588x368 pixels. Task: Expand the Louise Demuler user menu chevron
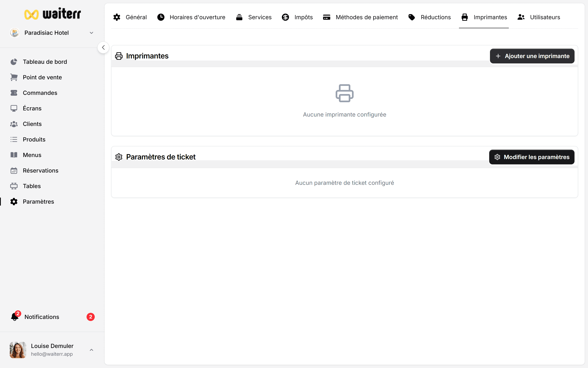(x=91, y=350)
